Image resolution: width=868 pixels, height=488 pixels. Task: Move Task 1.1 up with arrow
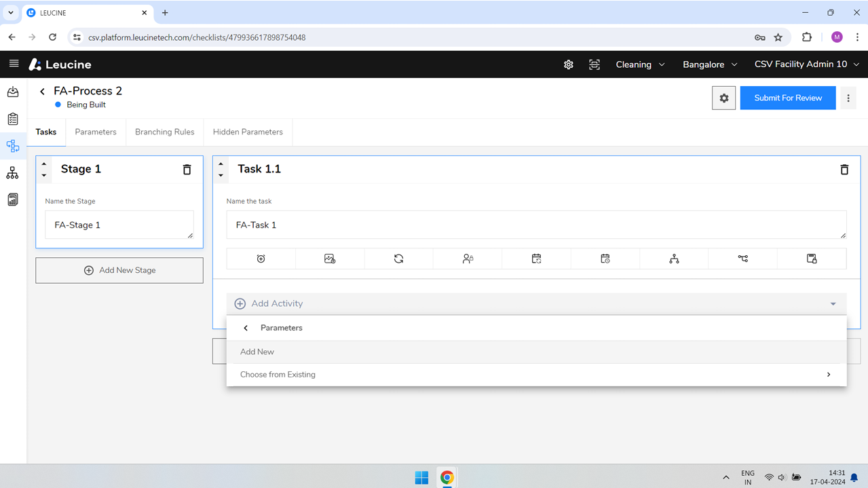221,164
